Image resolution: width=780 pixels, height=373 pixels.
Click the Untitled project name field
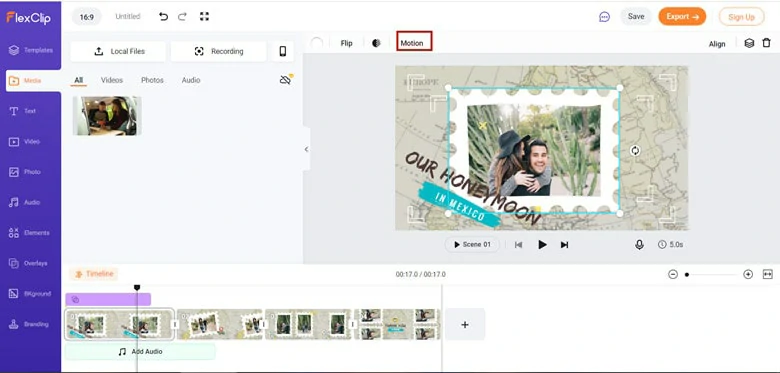click(x=128, y=16)
